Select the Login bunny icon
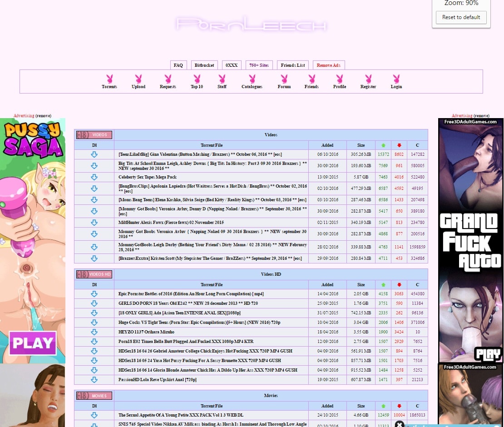Image resolution: width=504 pixels, height=427 pixels. [x=396, y=79]
